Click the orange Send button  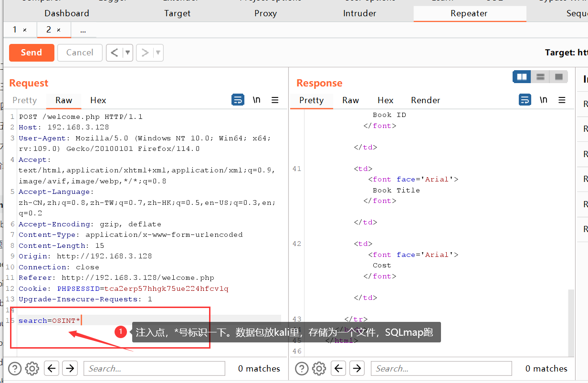(x=31, y=53)
